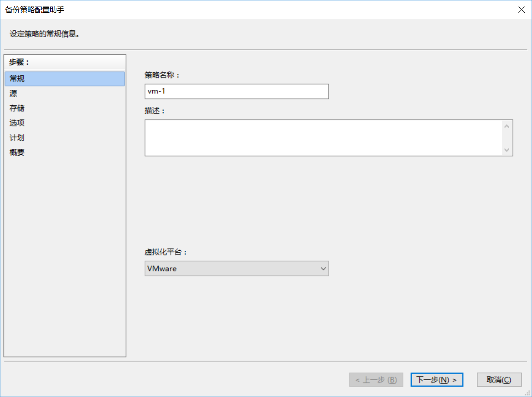532x397 pixels.
Task: Close the 备份策略配置助手 dialog window
Action: 521,10
